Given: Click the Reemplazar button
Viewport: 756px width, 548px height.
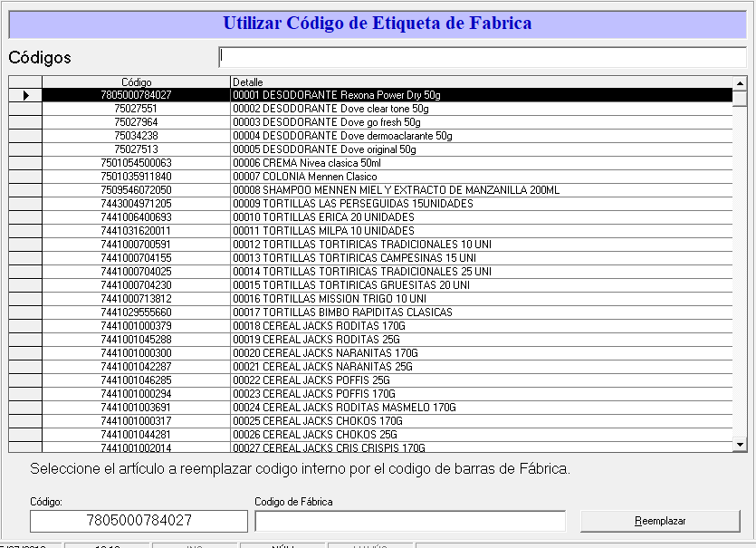Looking at the screenshot, I should (659, 521).
